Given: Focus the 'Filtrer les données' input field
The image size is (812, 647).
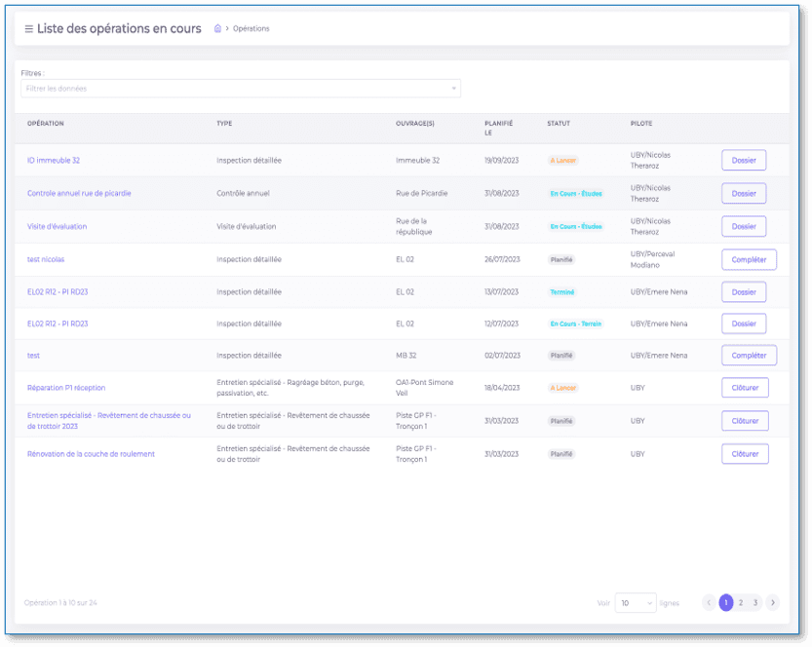Looking at the screenshot, I should 234,89.
